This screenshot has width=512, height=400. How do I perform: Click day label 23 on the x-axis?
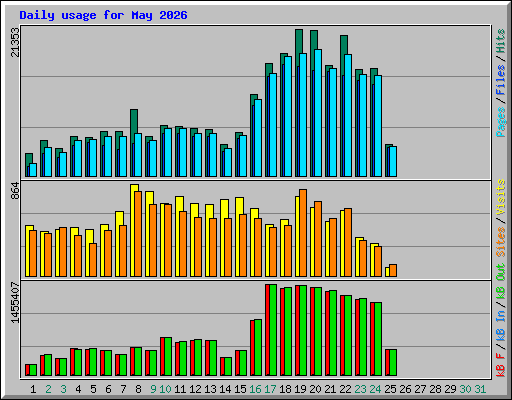point(360,389)
